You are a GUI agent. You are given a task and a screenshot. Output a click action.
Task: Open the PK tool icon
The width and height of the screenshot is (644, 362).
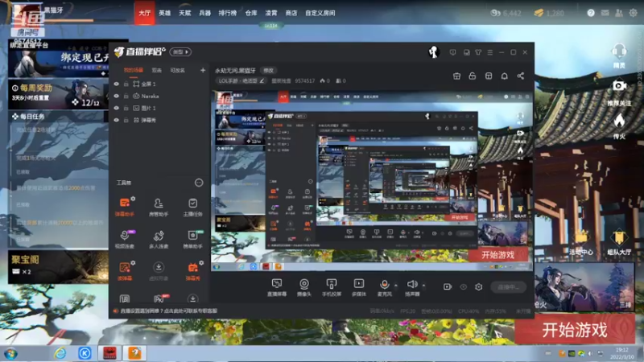pyautogui.click(x=159, y=298)
